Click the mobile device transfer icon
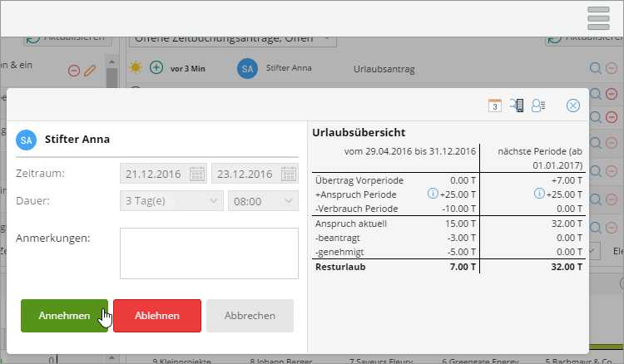624x364 pixels. pyautogui.click(x=517, y=106)
